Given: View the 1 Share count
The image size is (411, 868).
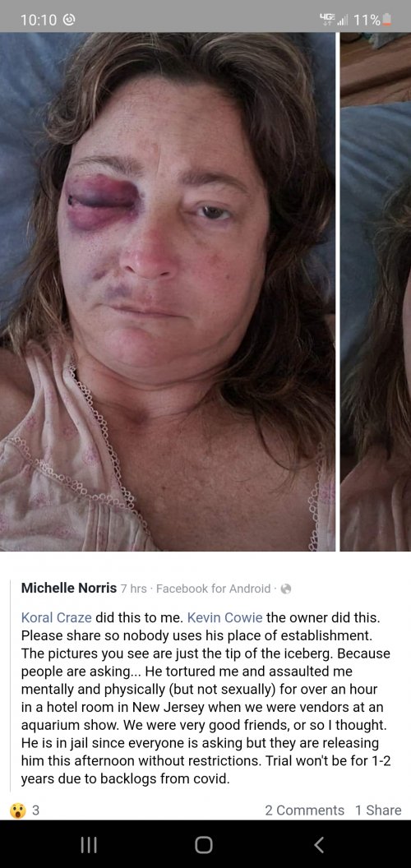Looking at the screenshot, I should pyautogui.click(x=378, y=810).
